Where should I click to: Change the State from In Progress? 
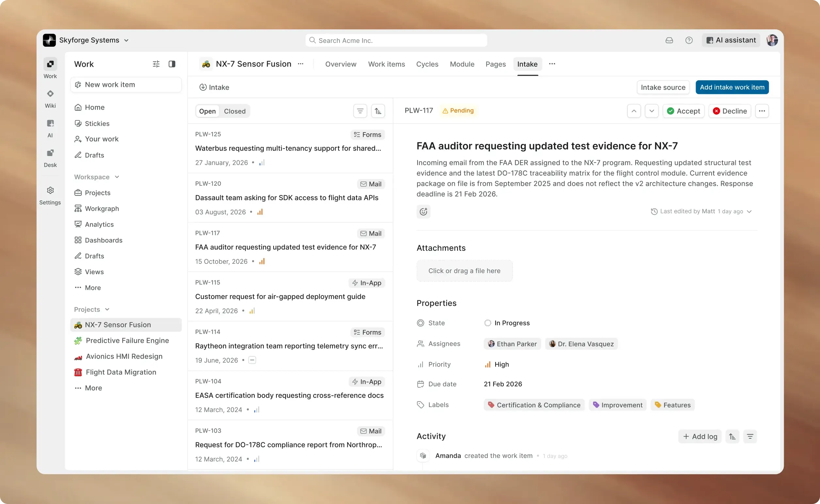click(507, 323)
